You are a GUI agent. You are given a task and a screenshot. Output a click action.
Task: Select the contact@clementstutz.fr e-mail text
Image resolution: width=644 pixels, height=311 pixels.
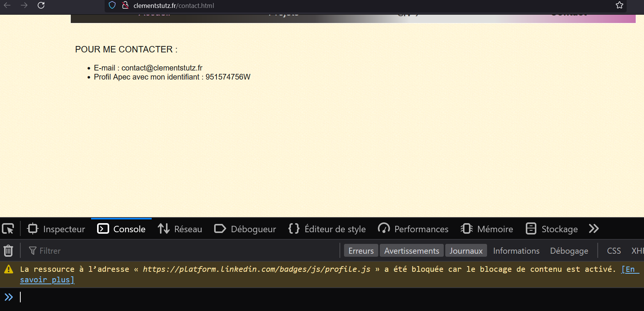pyautogui.click(x=162, y=68)
